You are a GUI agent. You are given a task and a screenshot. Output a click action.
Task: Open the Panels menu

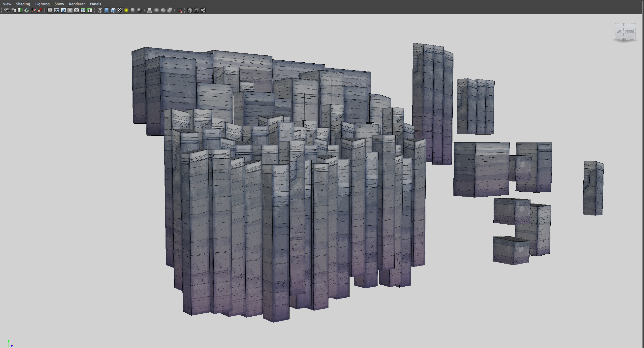tap(95, 4)
